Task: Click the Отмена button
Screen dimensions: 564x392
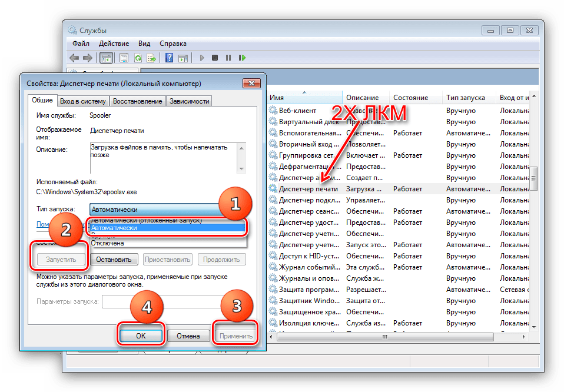Action: [x=189, y=336]
